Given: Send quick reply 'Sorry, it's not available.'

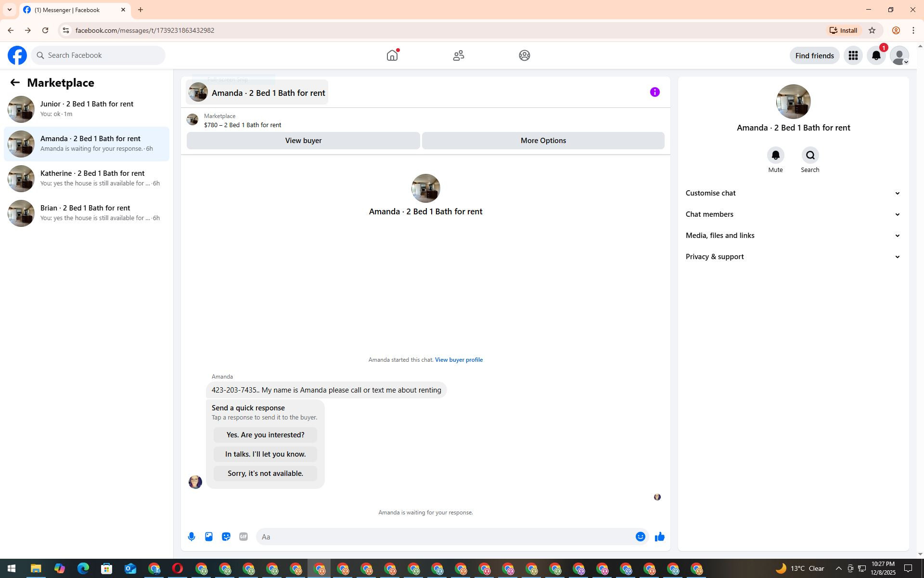Looking at the screenshot, I should click(265, 473).
